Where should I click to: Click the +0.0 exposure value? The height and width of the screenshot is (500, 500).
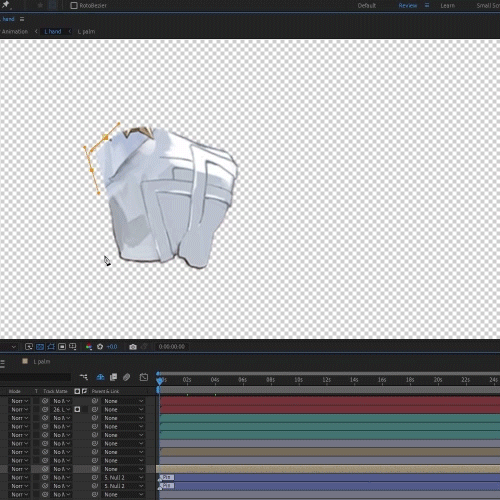112,347
